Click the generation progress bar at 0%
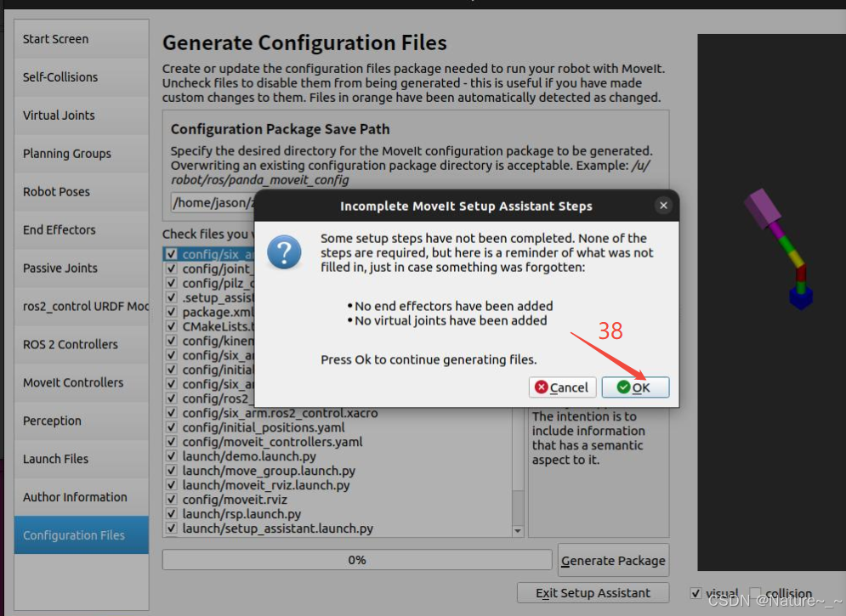Viewport: 846px width, 616px height. 357,560
